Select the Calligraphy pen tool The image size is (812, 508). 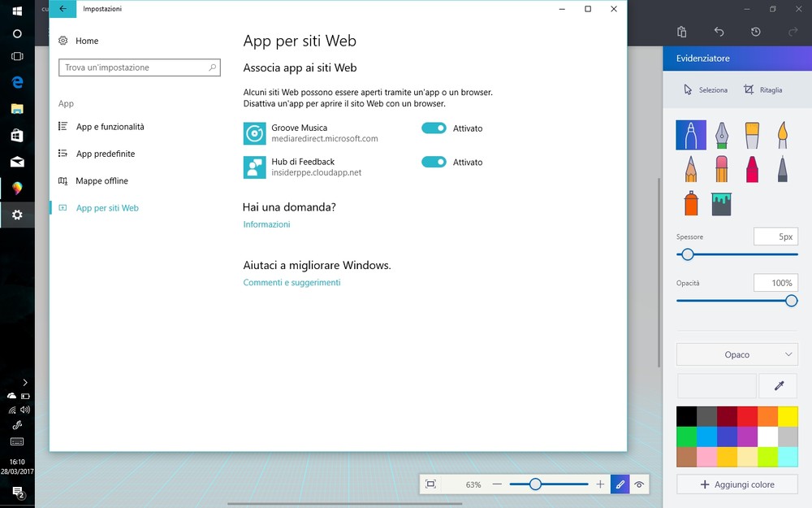pos(721,135)
